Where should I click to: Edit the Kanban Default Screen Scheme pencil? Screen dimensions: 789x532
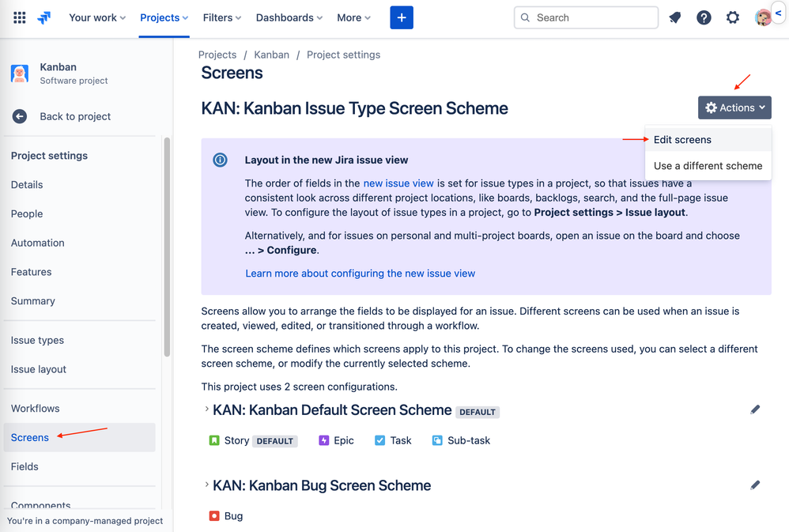point(755,409)
